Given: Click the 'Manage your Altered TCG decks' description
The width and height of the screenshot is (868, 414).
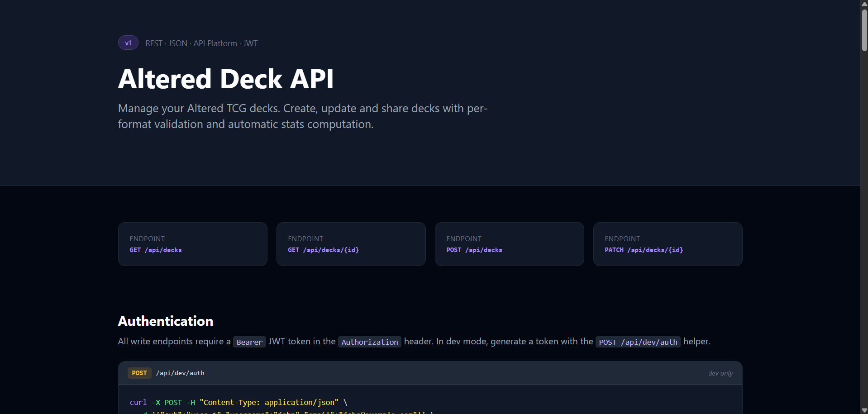Looking at the screenshot, I should click(303, 116).
